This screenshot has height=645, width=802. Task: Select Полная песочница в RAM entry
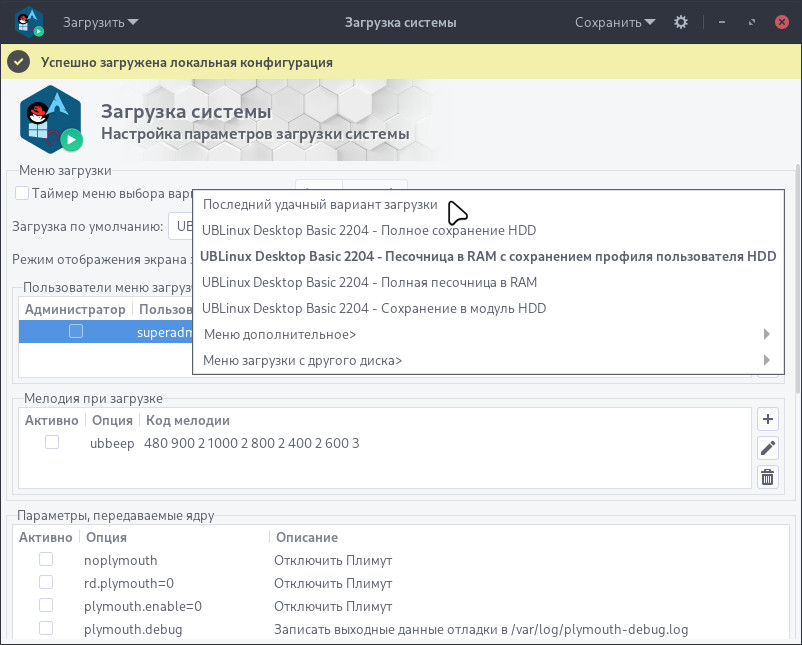488,282
